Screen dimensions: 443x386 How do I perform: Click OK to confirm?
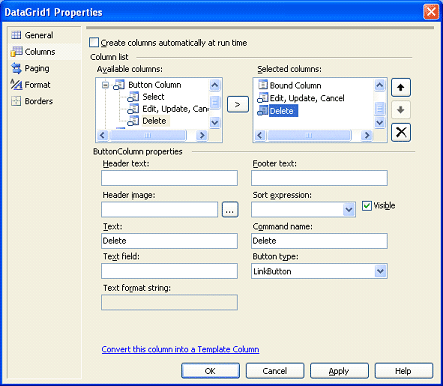click(210, 371)
